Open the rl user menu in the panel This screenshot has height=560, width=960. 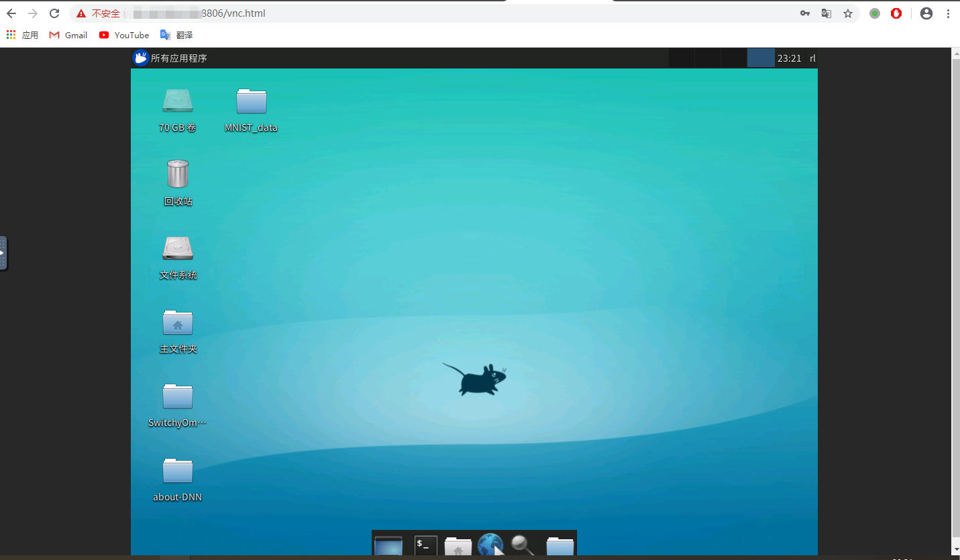812,58
